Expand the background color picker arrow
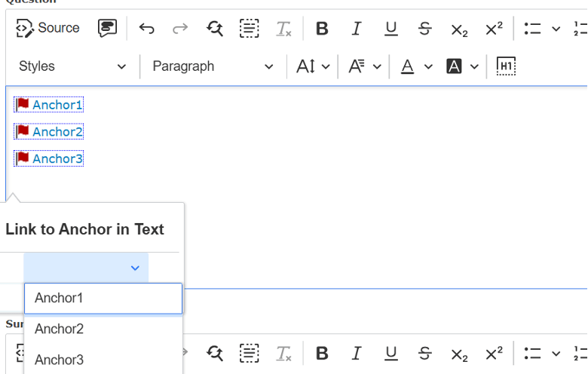Screen dimensions: 588x374 [474, 67]
